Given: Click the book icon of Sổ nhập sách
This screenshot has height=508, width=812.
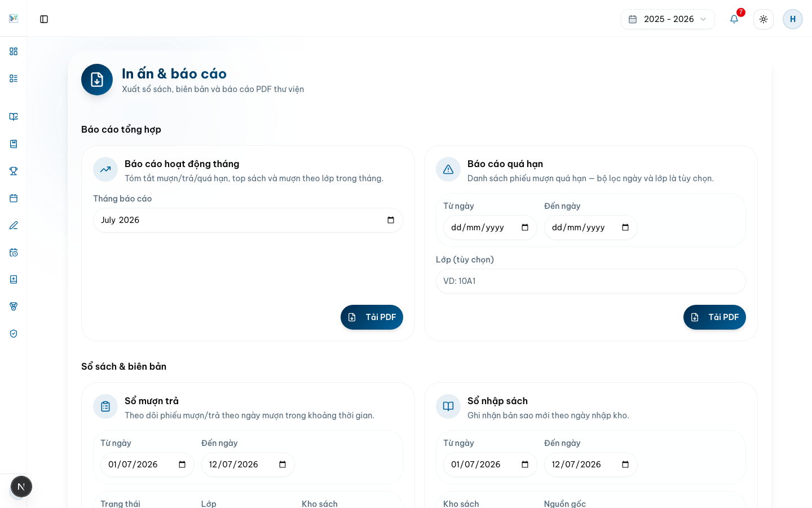Looking at the screenshot, I should [448, 406].
